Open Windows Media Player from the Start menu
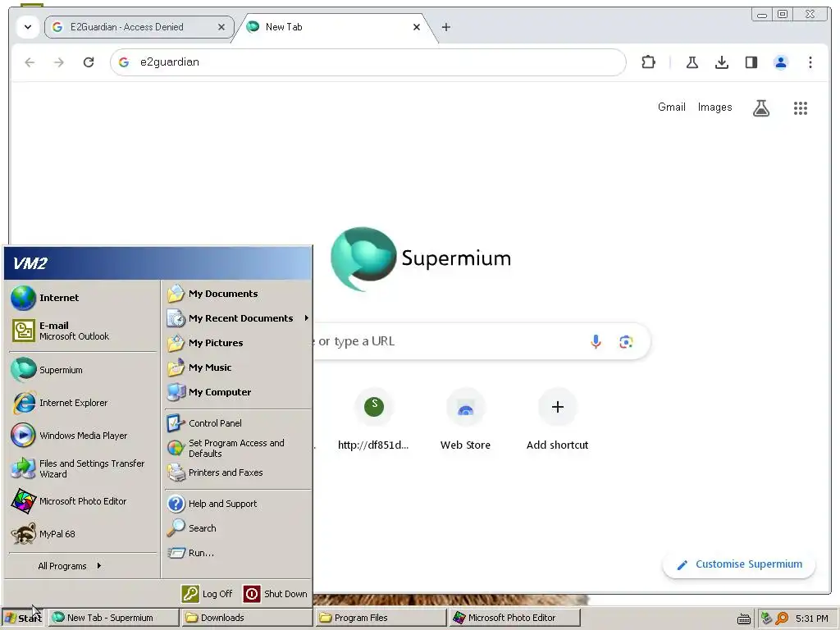This screenshot has width=840, height=630. (x=82, y=436)
